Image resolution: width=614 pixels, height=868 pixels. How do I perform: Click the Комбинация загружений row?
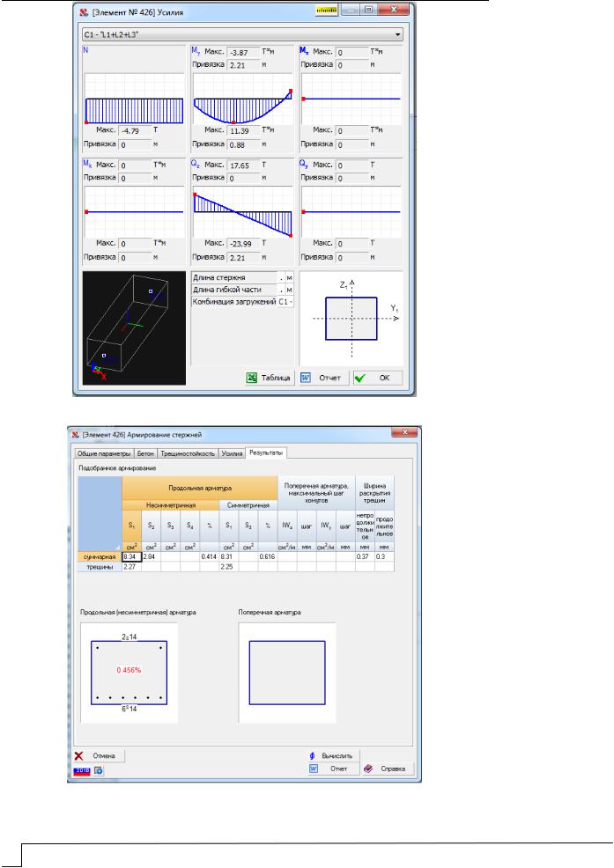pos(242,302)
